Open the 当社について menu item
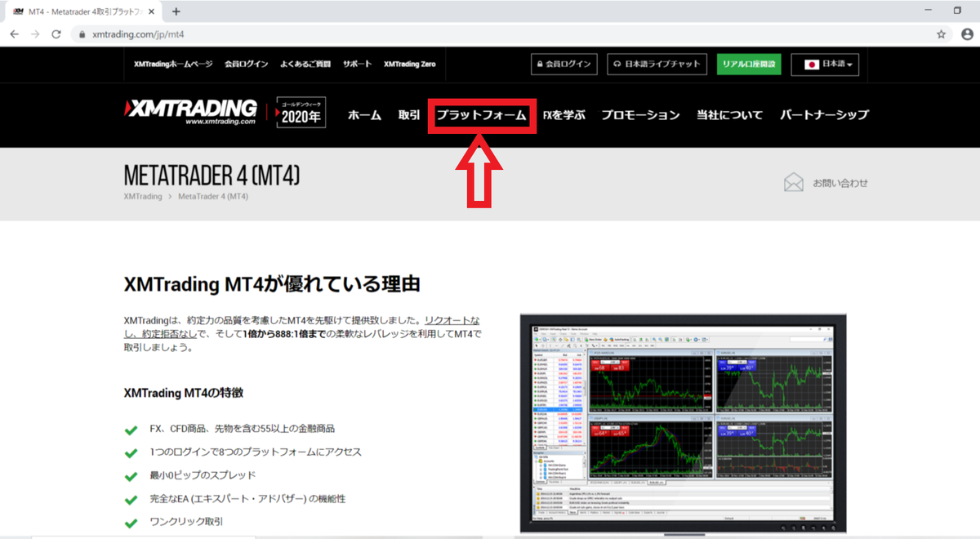This screenshot has height=539, width=980. click(x=729, y=115)
